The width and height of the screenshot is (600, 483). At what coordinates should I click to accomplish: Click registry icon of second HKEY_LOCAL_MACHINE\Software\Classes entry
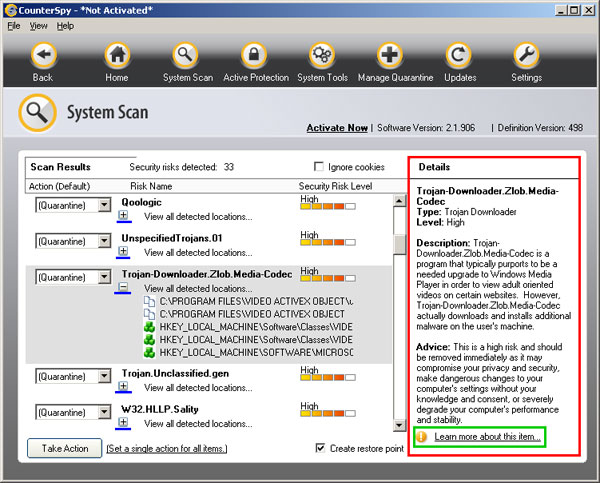tap(149, 339)
